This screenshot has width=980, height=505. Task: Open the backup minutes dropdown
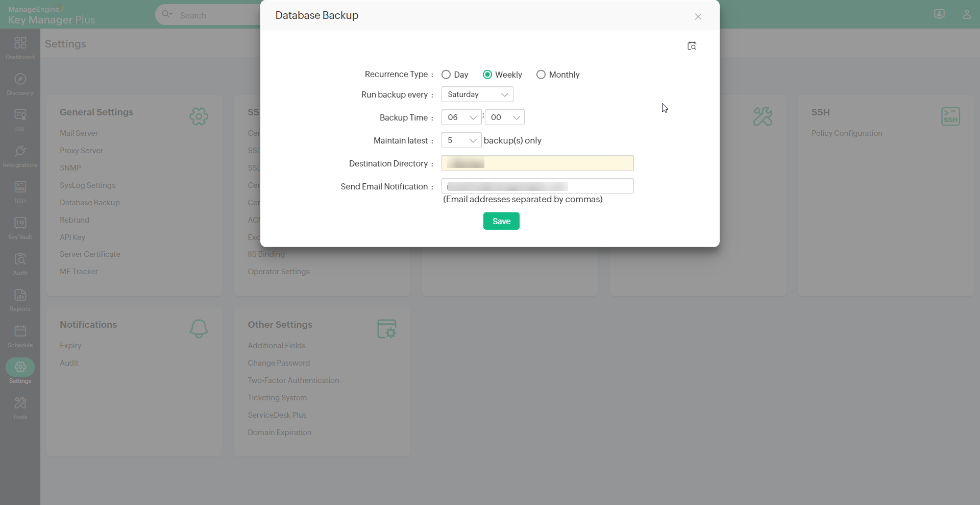click(504, 117)
